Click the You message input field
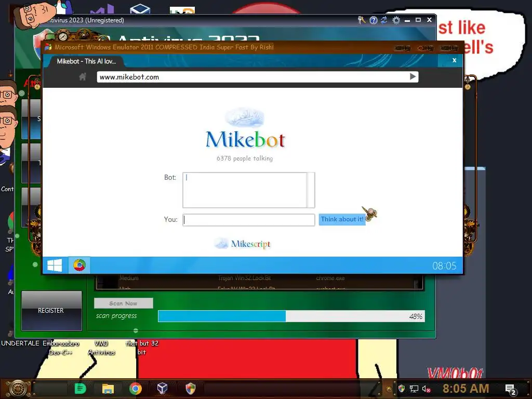This screenshot has height=399, width=532. click(249, 220)
